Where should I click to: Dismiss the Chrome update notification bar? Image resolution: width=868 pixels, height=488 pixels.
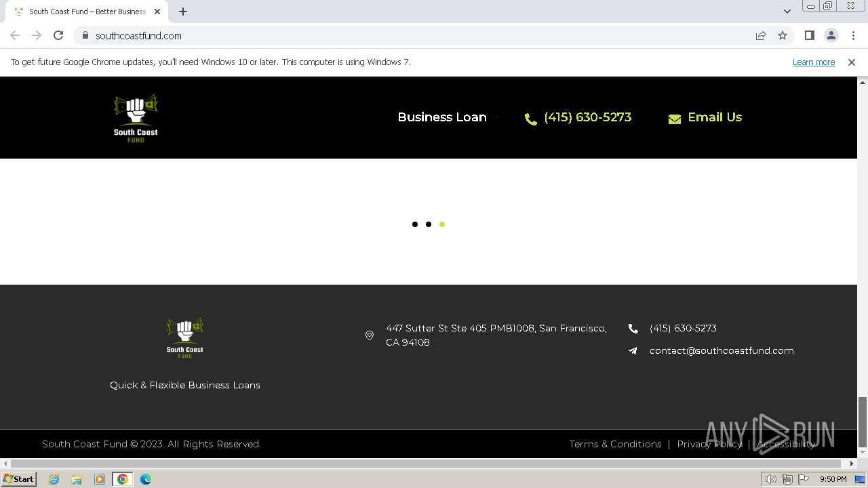852,62
